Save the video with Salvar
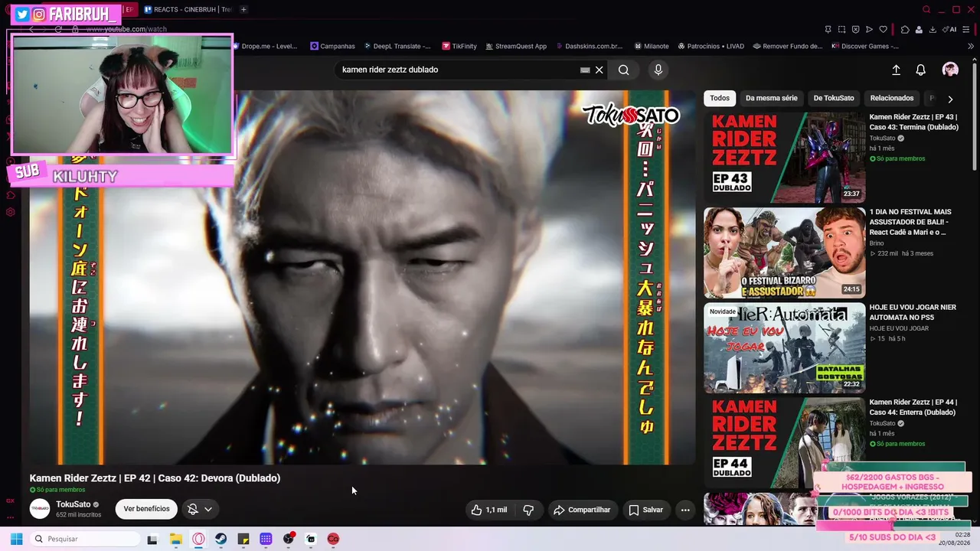This screenshot has width=980, height=551. (x=646, y=510)
